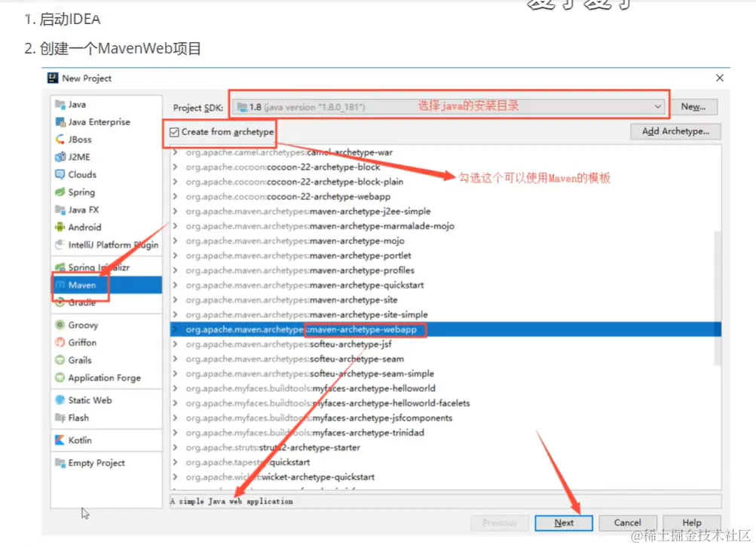Viewport: 756px width, 548px height.
Task: Click the Maven 'm' icon
Action: coord(60,285)
